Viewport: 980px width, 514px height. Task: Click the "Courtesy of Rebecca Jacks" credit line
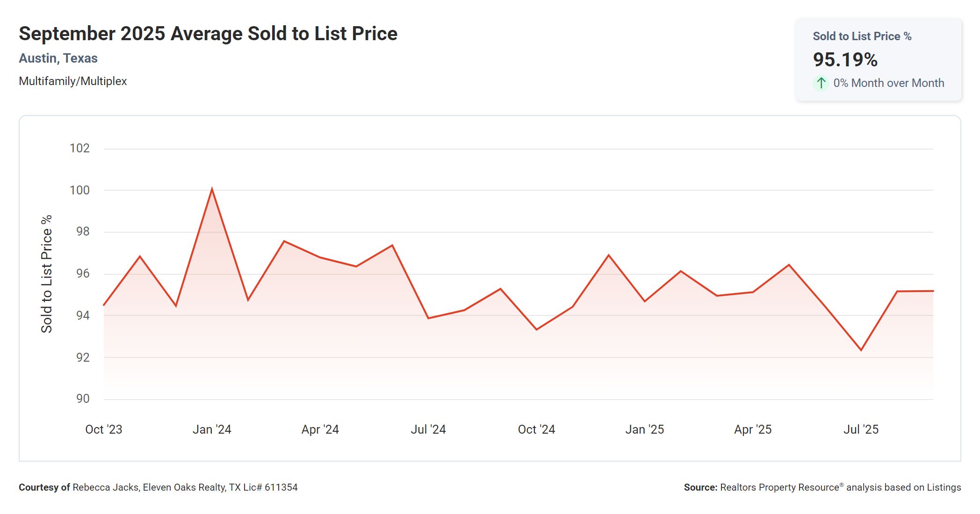pos(158,487)
